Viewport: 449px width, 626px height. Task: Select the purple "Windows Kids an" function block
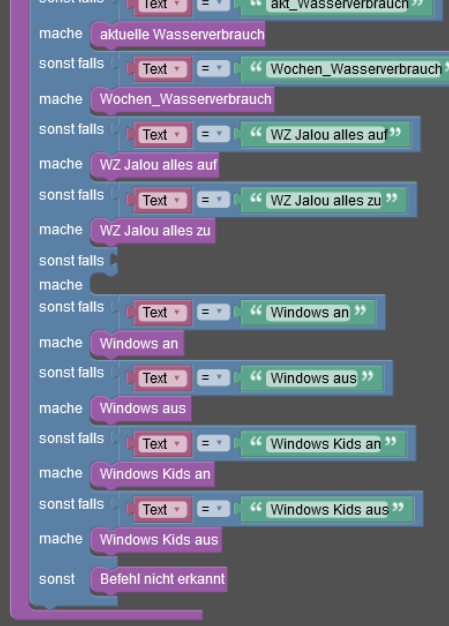[x=153, y=474]
